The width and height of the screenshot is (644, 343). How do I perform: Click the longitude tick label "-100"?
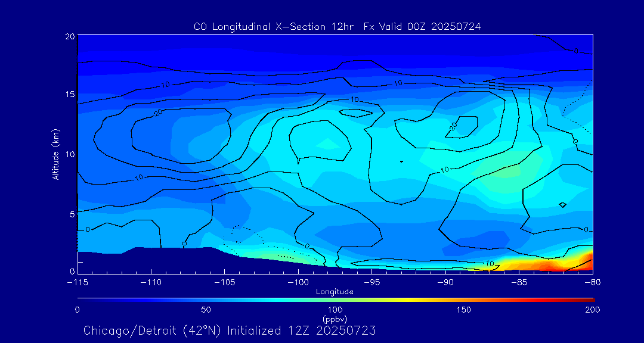click(x=298, y=283)
